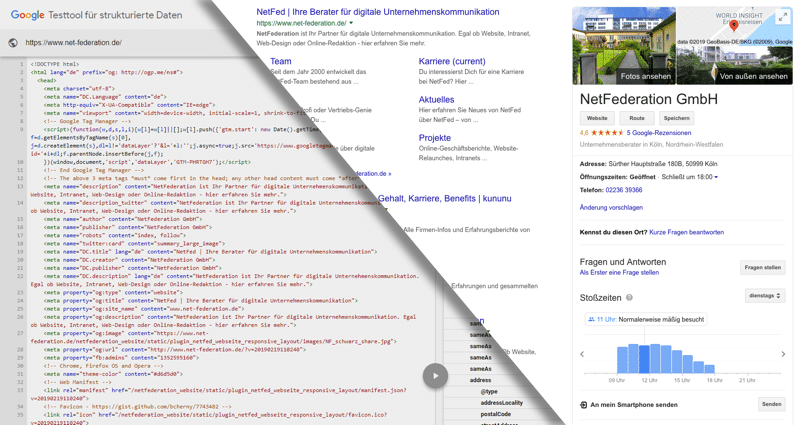Click the Stoßzeiten heading
800x425 pixels.
pos(601,297)
